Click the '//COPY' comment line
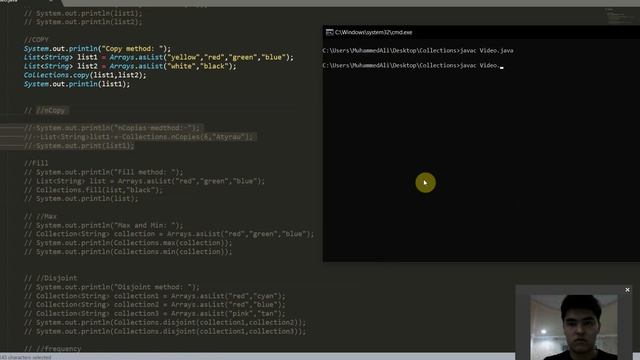 click(x=36, y=40)
